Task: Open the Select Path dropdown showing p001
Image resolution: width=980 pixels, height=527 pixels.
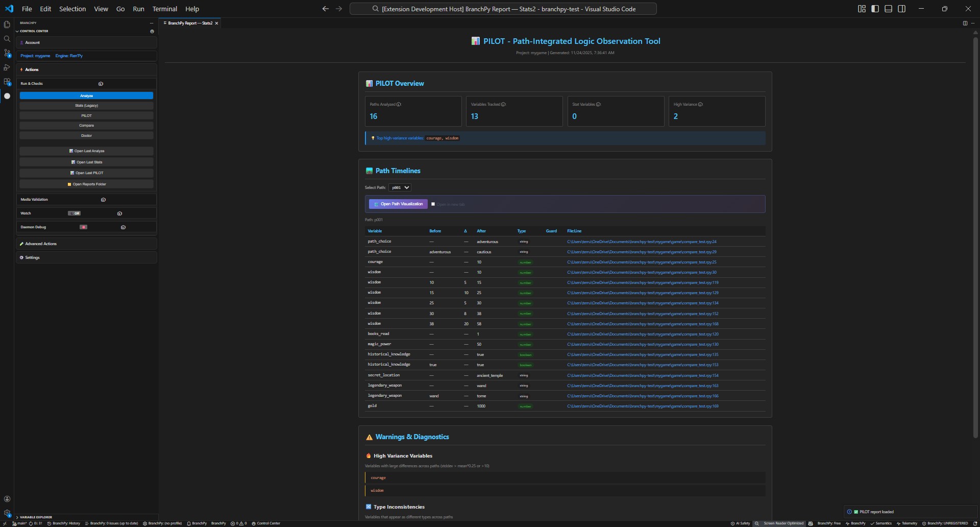Action: (400, 187)
